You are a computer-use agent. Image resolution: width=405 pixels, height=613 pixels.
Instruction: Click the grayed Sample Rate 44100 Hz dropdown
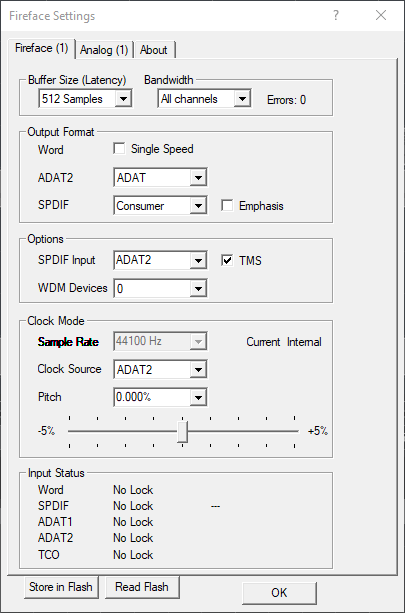[x=160, y=341]
